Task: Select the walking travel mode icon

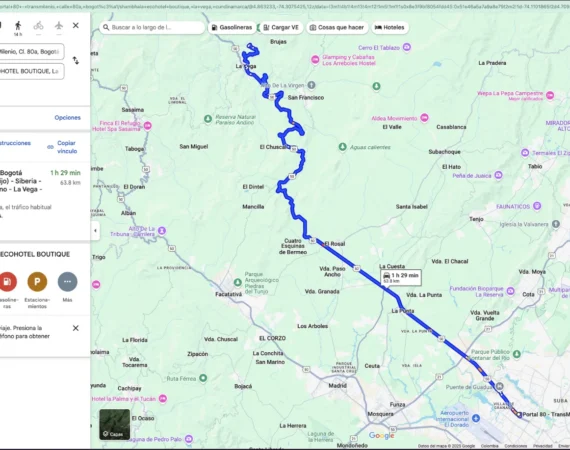Action: click(18, 26)
